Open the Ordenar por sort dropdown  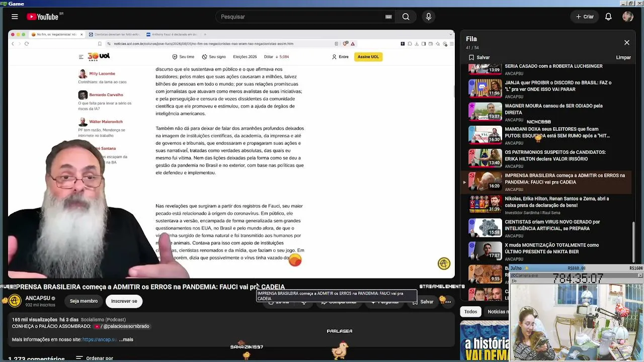click(95, 358)
